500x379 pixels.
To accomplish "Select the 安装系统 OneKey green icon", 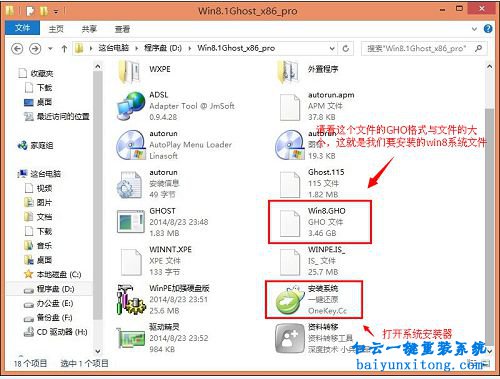I will pyautogui.click(x=290, y=300).
